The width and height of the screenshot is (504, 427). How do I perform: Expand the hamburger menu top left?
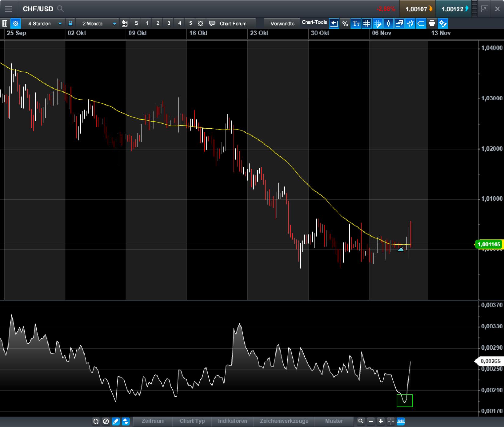(8, 9)
